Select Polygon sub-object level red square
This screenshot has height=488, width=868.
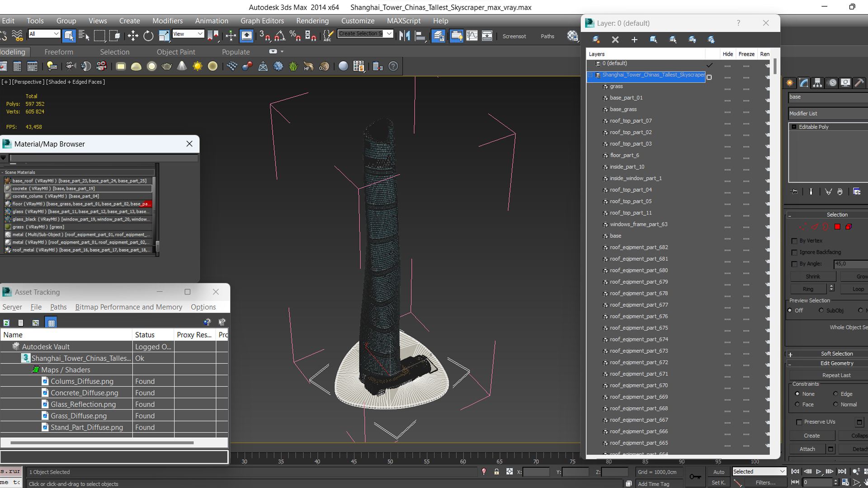[837, 227]
